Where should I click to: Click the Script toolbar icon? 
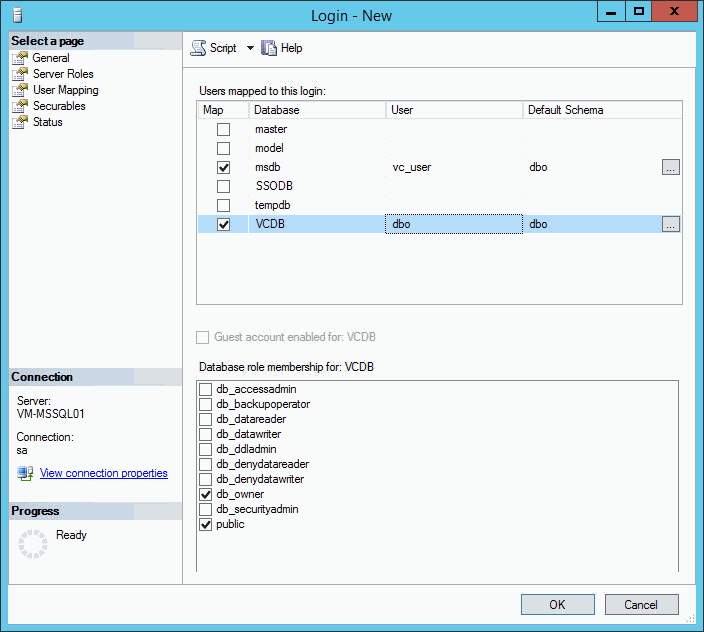tap(198, 48)
